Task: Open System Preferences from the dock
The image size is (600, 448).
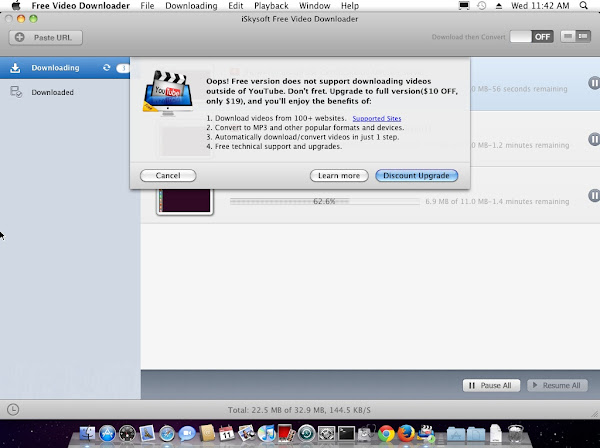Action: (x=326, y=433)
